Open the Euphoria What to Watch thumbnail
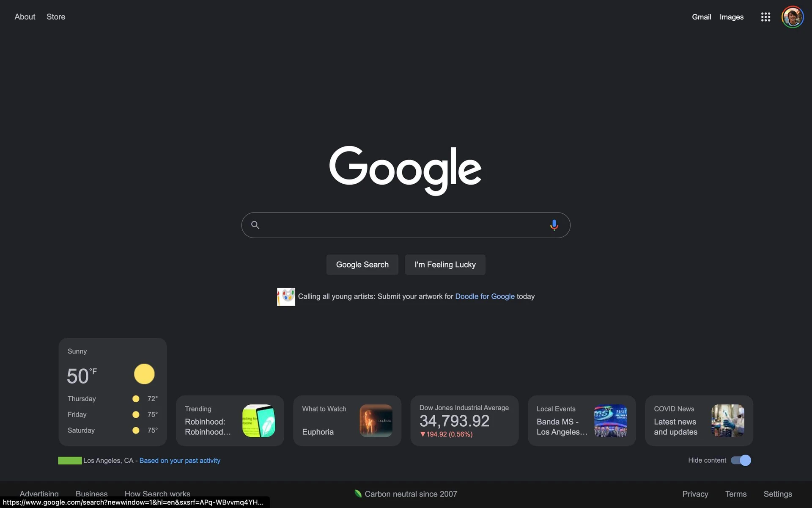This screenshot has height=508, width=812. pyautogui.click(x=376, y=420)
